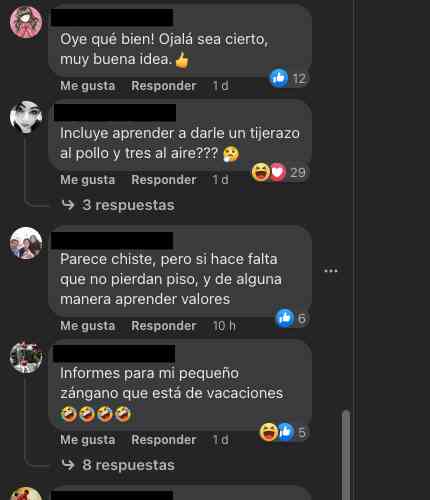Open the pink cartoon avatar profile
Screen dimensions: 430x500
[26, 22]
